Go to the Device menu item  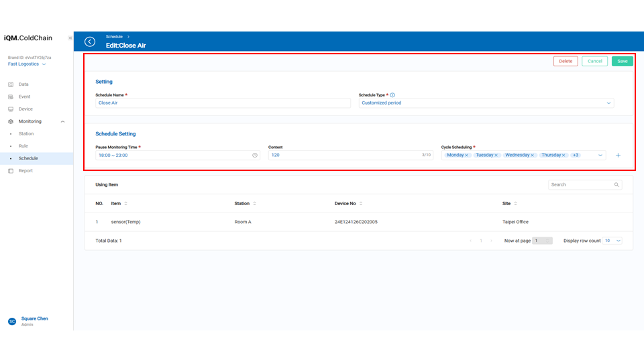point(25,109)
